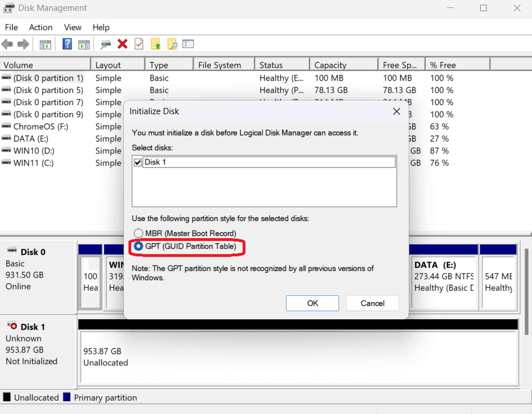
Task: Select GPT (GUID Partition Table) option
Action: coord(138,247)
